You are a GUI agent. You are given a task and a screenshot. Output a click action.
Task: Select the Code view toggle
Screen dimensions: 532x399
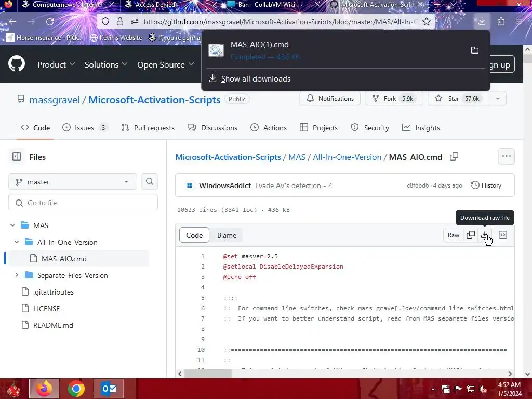[x=194, y=235]
